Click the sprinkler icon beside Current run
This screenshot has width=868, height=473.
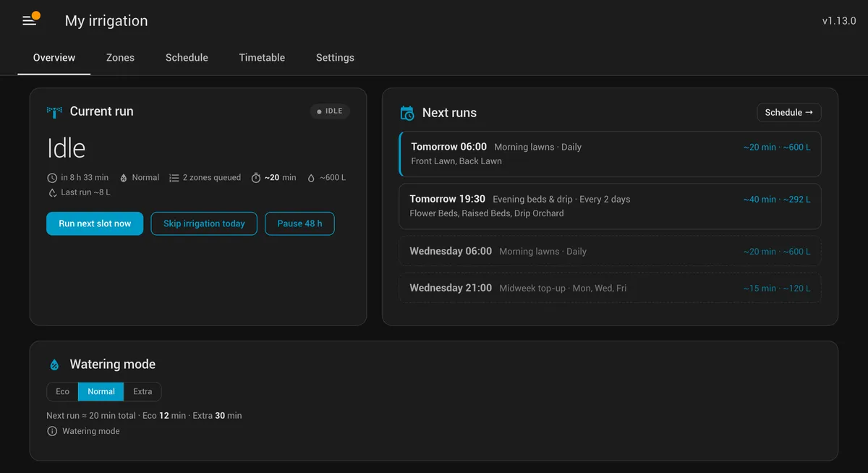coord(54,111)
